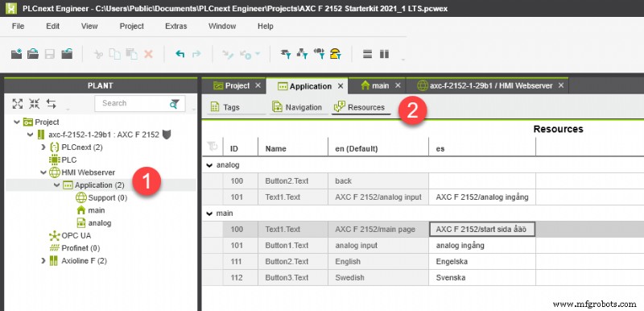Collapse all nodes in PLANT tree
This screenshot has width=644, height=311.
point(35,103)
